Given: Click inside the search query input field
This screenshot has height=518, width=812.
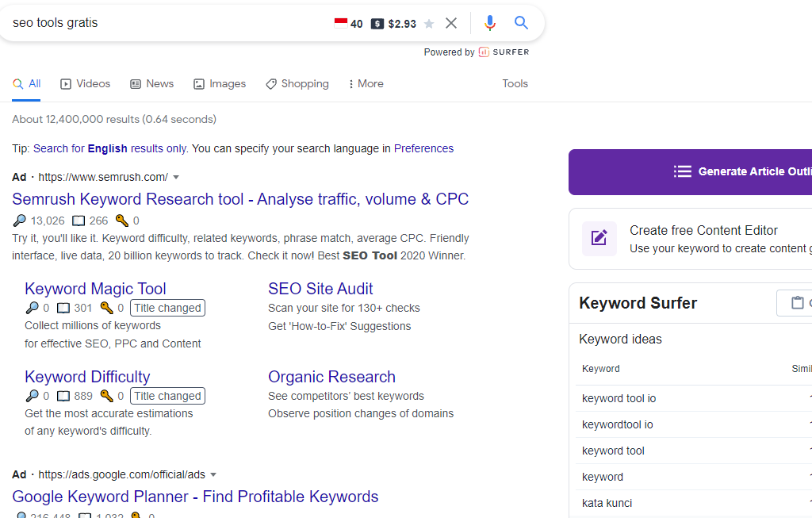Looking at the screenshot, I should click(159, 23).
